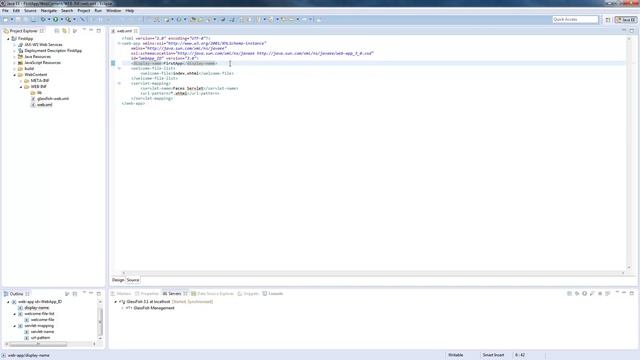
Task: Collapse the web-app root in Outline
Action: pos(8,302)
